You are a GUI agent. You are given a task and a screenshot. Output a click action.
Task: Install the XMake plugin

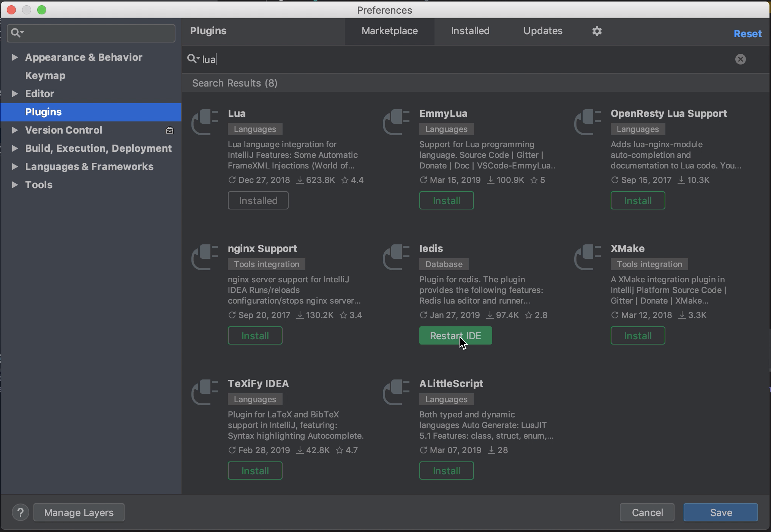[x=638, y=335]
